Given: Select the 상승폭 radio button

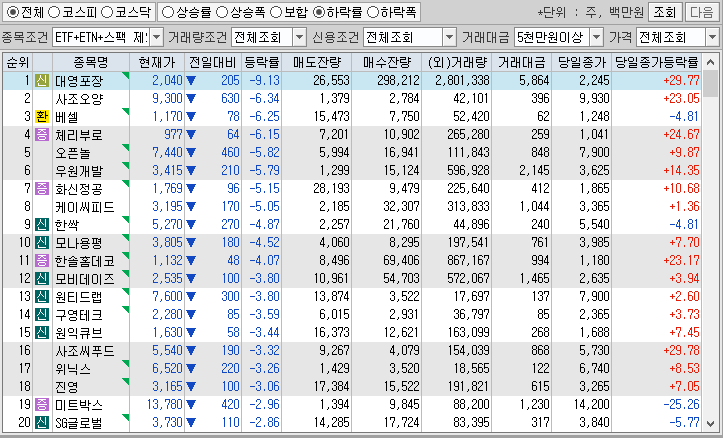Looking at the screenshot, I should (222, 12).
